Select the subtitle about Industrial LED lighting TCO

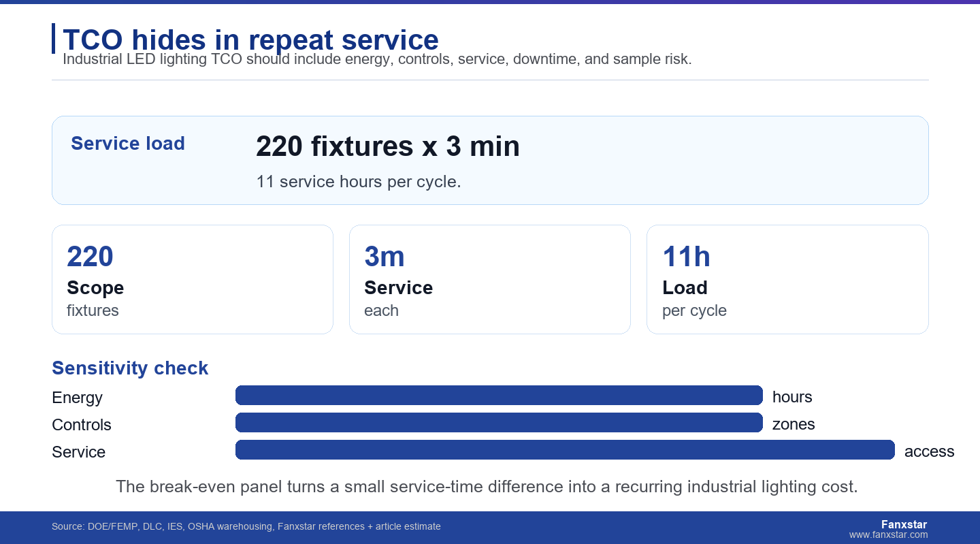[377, 59]
